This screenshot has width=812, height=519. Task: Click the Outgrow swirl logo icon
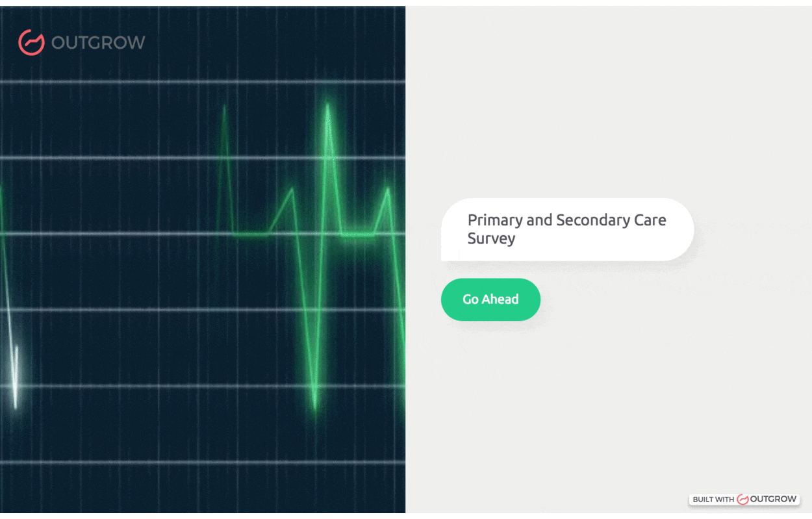click(31, 43)
